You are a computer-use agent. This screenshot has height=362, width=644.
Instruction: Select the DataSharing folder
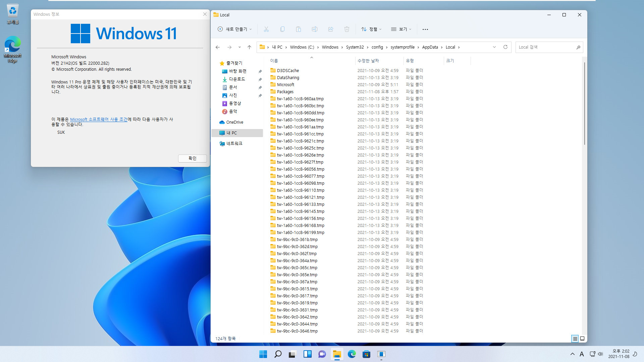288,78
